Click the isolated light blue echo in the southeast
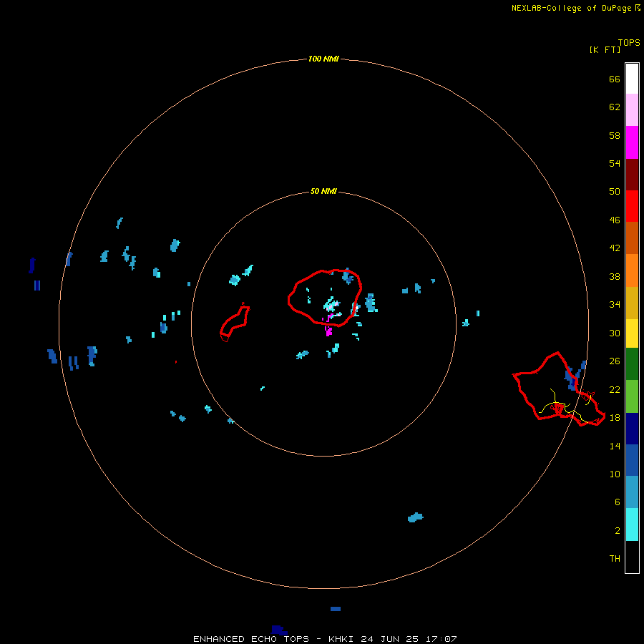The image size is (644, 644). 415,517
